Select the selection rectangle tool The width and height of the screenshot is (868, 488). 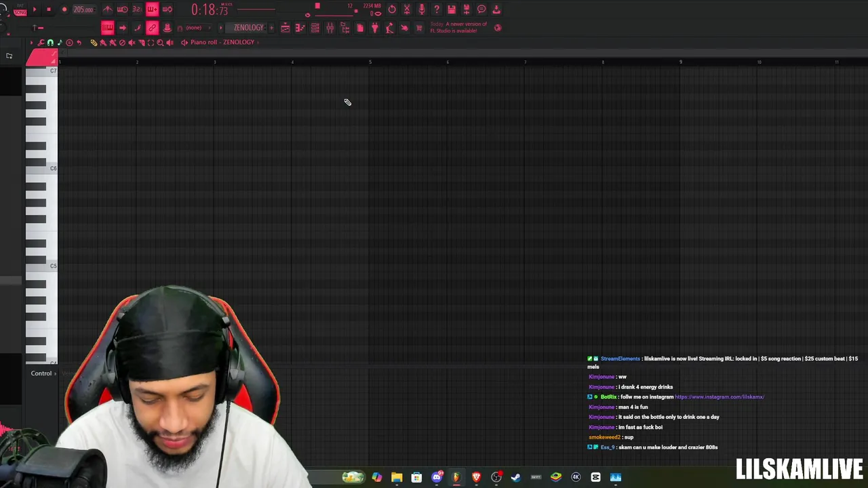[x=151, y=42]
